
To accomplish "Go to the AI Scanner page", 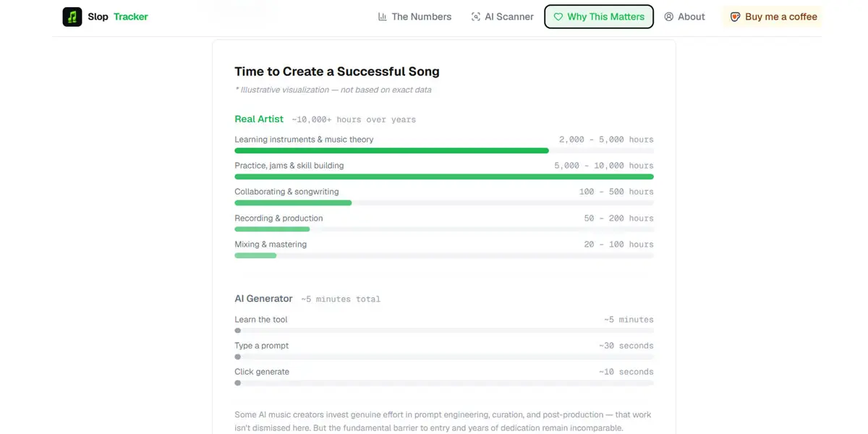I will [502, 17].
